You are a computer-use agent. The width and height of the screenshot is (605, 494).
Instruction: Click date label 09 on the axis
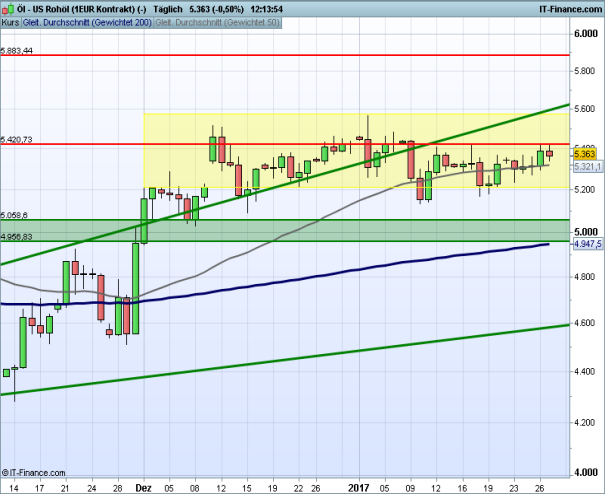[x=411, y=489]
